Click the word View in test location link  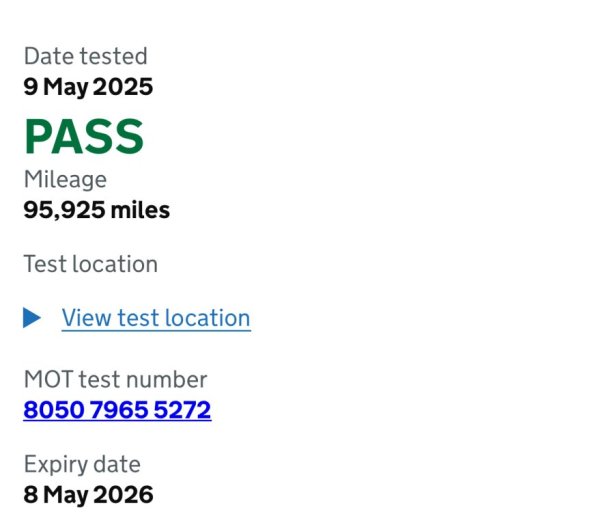coord(86,318)
